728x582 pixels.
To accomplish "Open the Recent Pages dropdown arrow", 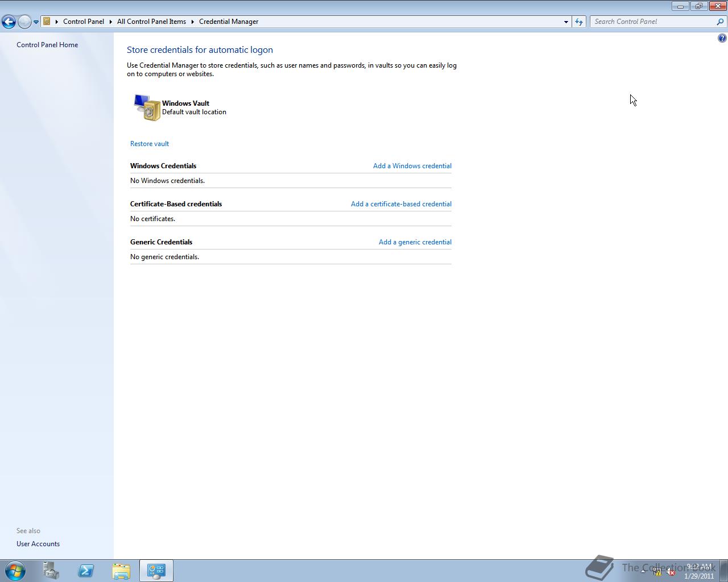I will pos(36,22).
